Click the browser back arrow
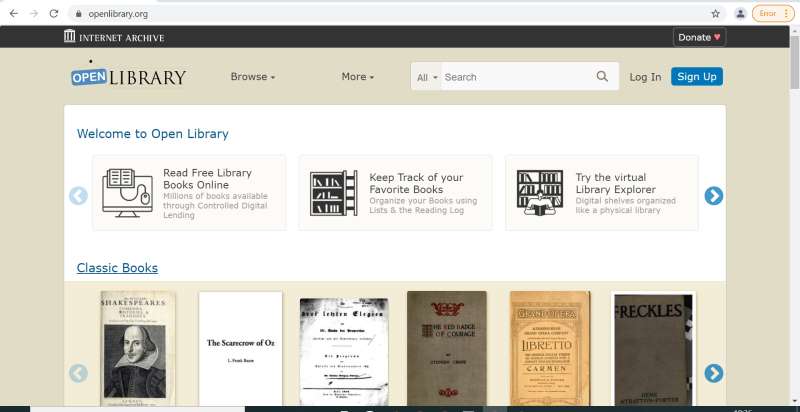Image resolution: width=800 pixels, height=412 pixels. [x=13, y=14]
